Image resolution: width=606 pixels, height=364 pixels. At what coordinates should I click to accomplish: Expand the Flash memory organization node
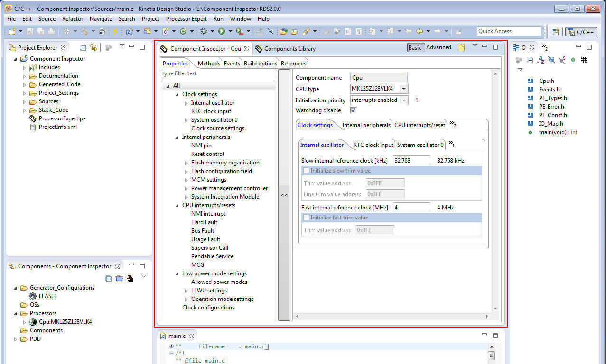[186, 163]
